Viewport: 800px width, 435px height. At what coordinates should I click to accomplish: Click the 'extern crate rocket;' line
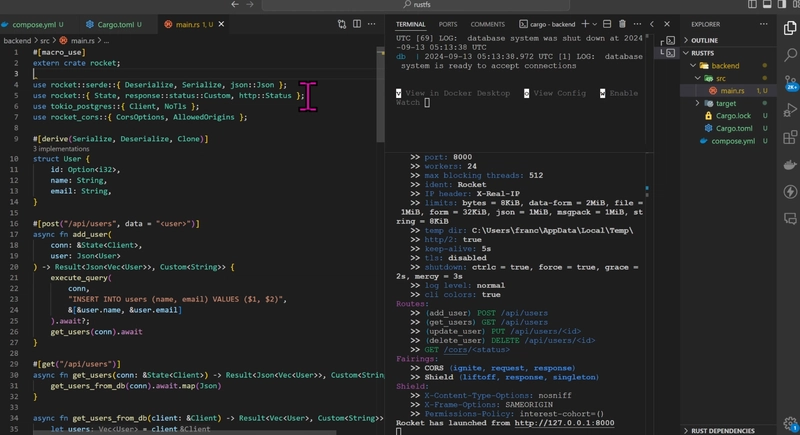pyautogui.click(x=77, y=63)
